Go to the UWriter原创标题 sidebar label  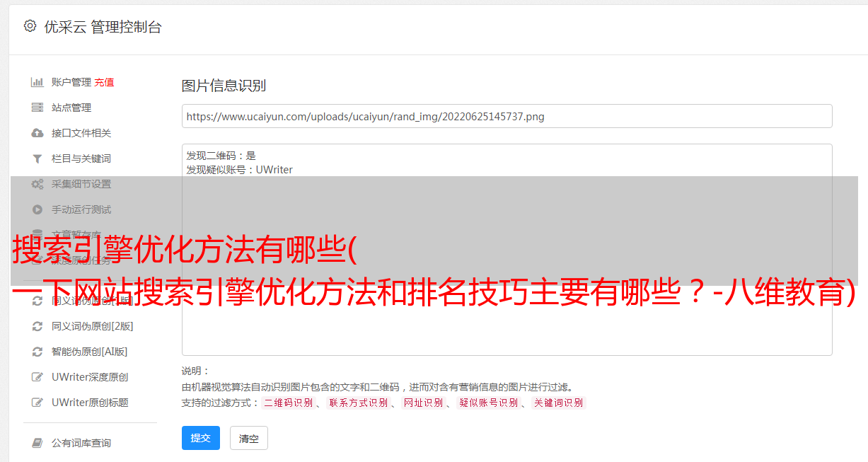(x=90, y=403)
